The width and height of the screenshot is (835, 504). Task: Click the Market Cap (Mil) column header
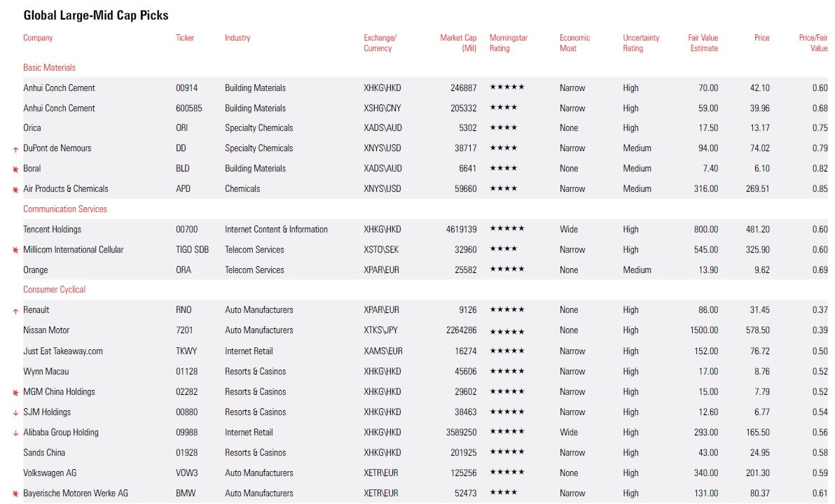pos(458,43)
